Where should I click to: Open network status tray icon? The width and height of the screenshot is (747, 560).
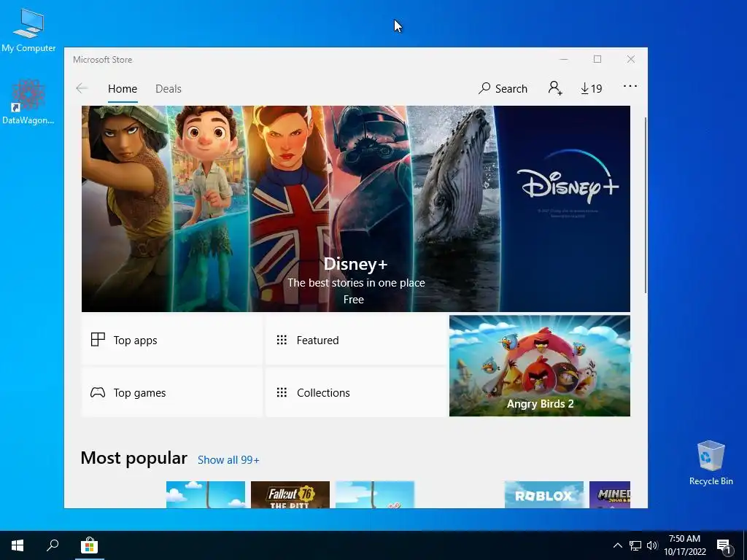pos(635,545)
